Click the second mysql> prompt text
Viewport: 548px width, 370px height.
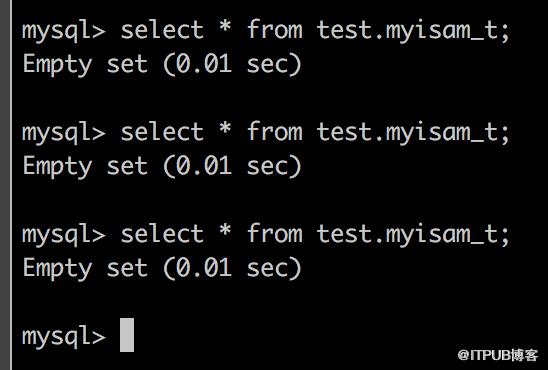[64, 133]
